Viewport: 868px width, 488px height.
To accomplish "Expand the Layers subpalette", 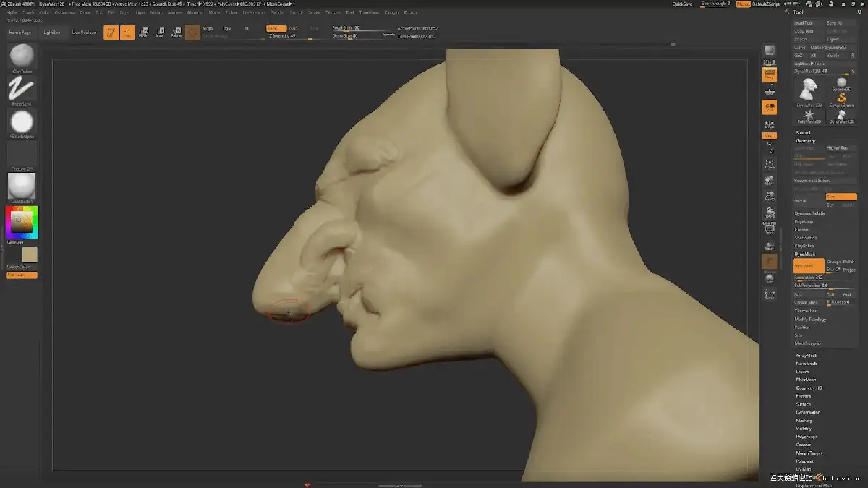I will tap(802, 372).
